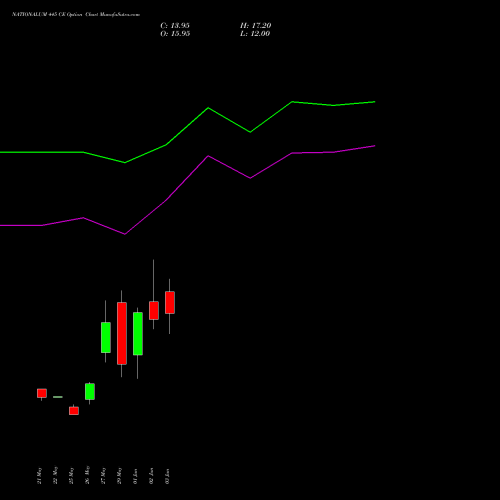This screenshot has width=500, height=500.
Task: Click the 22 May date label
Action: [x=55, y=476]
